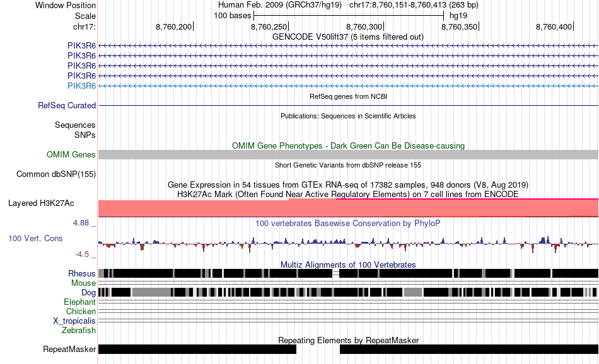599x364 pixels.
Task: Select the Rhesus alignment label
Action: point(81,273)
